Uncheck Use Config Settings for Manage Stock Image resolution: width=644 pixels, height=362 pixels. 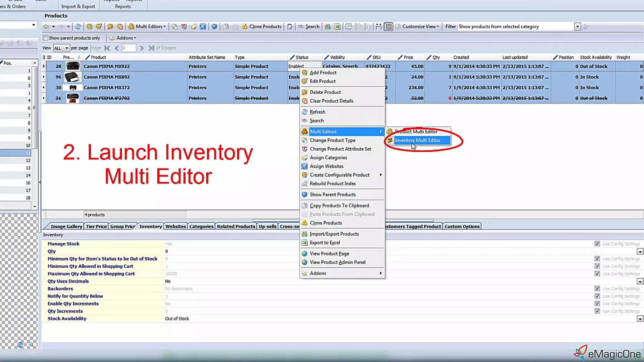[597, 244]
